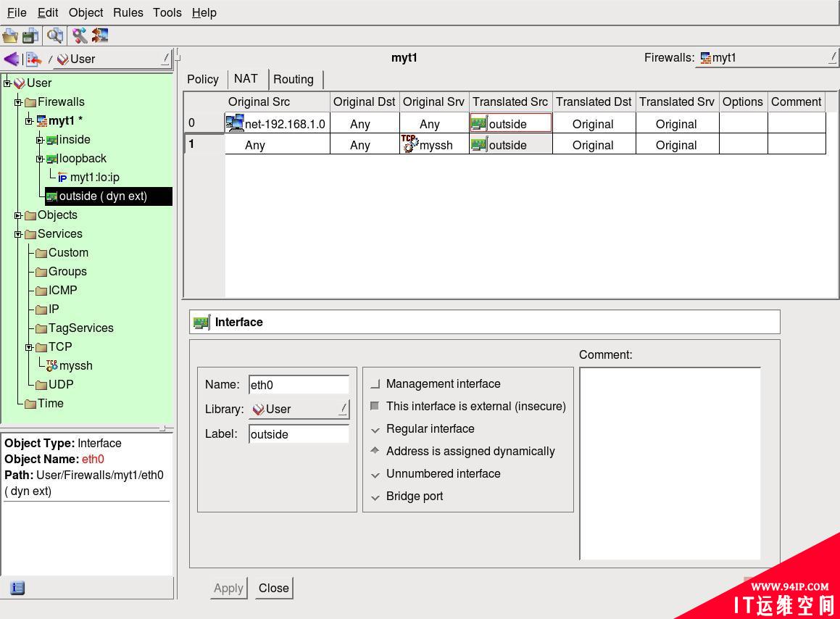This screenshot has width=840, height=619.
Task: Click the Apply button
Action: pos(229,588)
